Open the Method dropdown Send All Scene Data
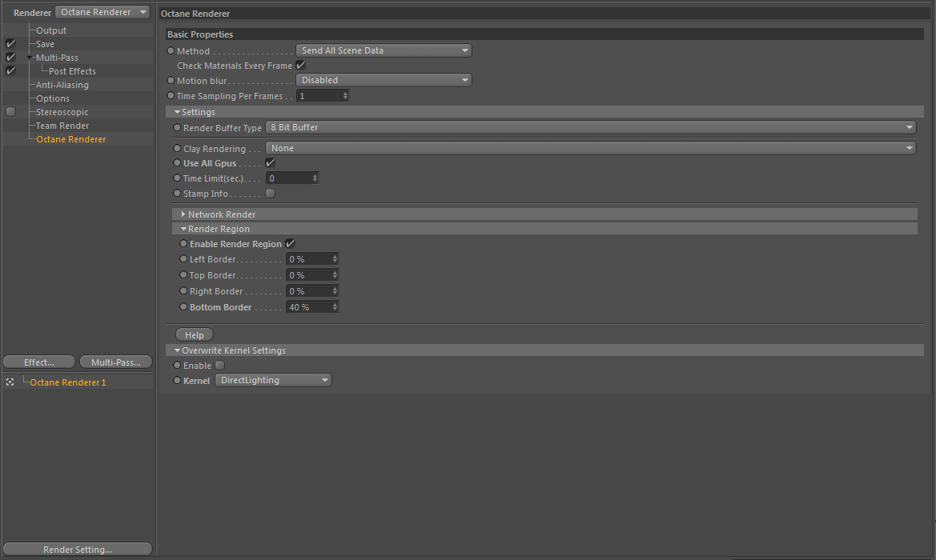Viewport: 936px width, 560px height. (x=384, y=50)
